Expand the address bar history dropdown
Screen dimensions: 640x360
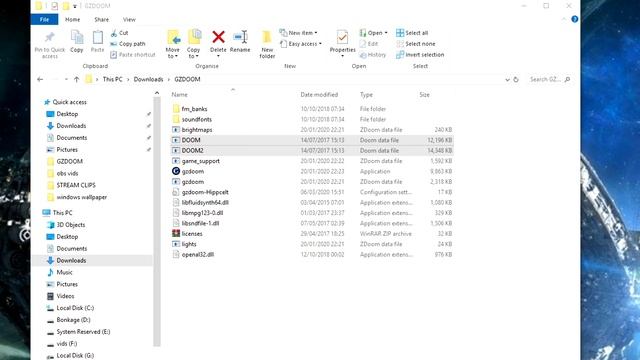[x=507, y=80]
